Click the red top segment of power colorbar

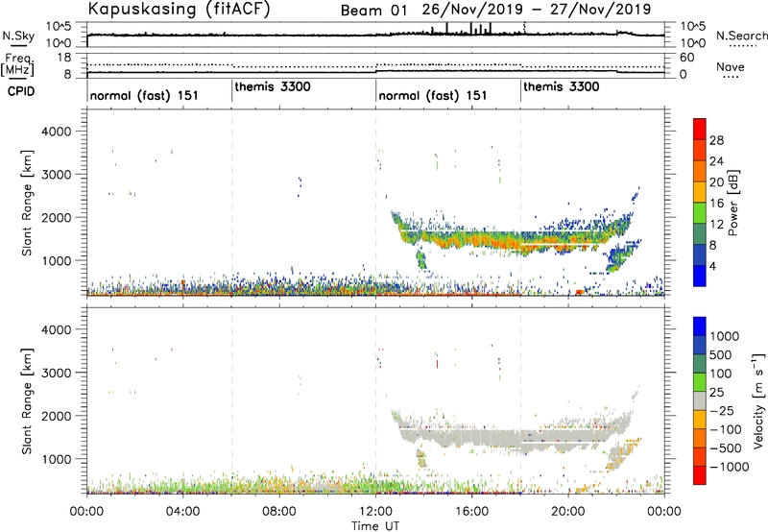[700, 130]
